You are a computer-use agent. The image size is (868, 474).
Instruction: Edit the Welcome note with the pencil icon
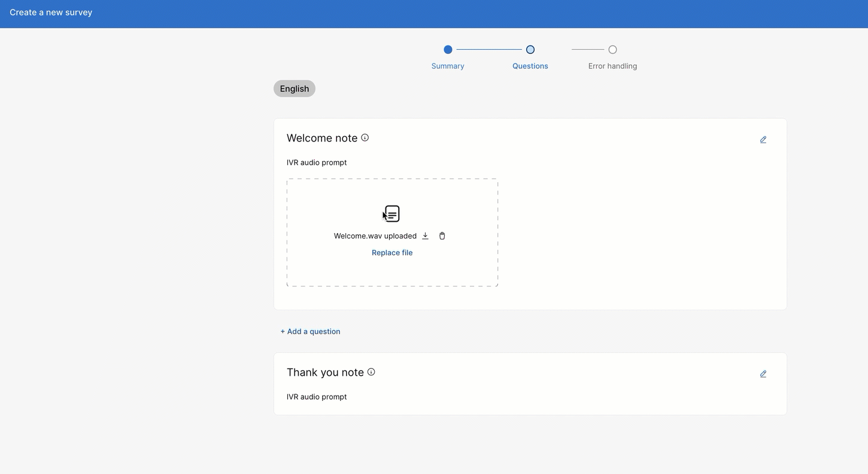[763, 140]
